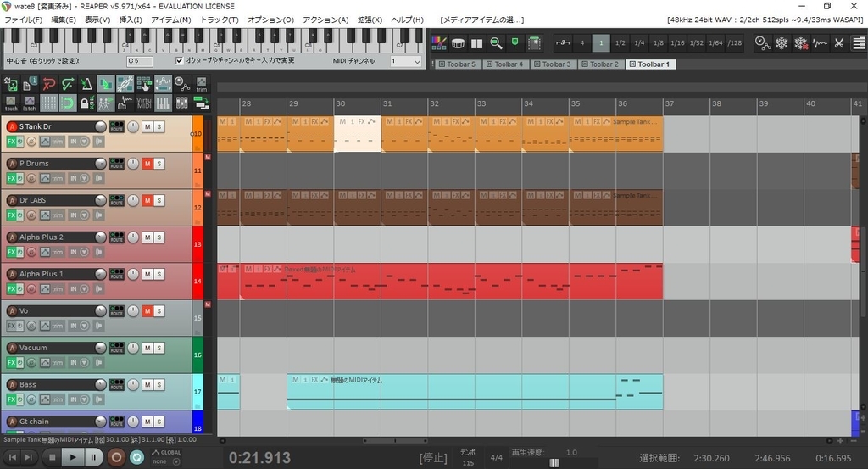Click the Record button in the transport

pos(116,457)
